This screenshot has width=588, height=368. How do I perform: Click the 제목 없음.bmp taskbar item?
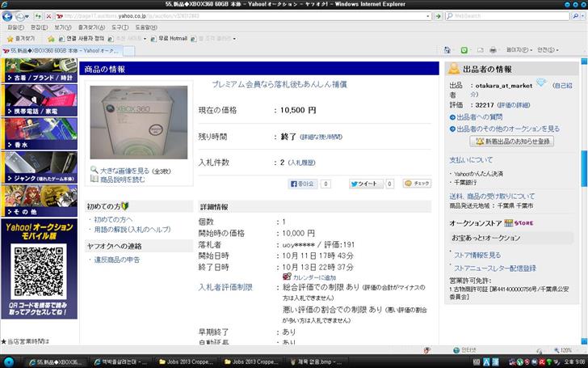[315, 362]
